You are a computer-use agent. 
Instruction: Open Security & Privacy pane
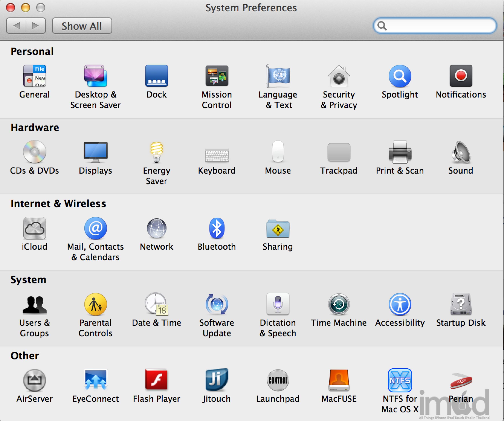[x=339, y=76]
